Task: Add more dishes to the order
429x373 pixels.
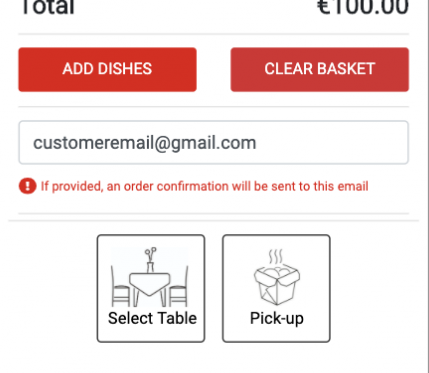Action: click(x=107, y=69)
